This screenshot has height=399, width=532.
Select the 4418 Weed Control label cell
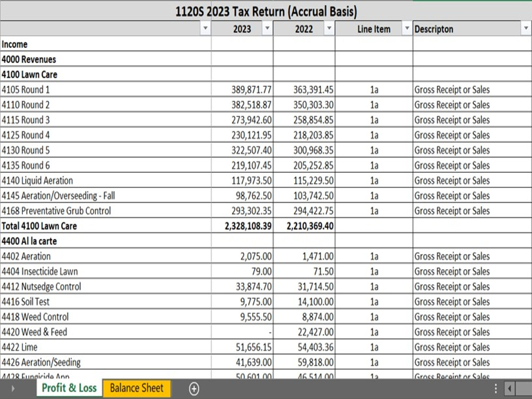point(105,317)
